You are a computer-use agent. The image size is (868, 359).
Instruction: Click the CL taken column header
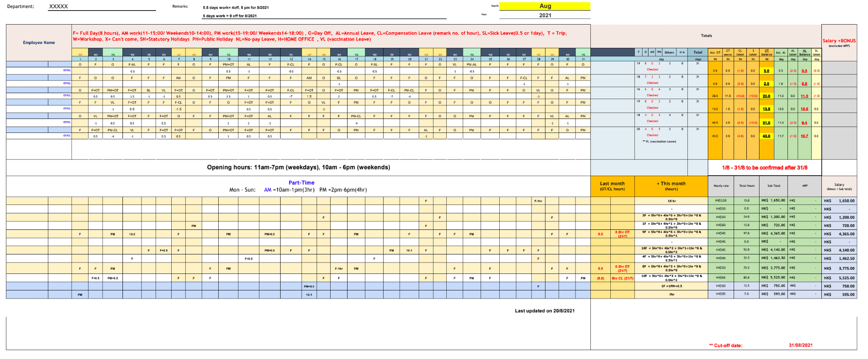740,52
